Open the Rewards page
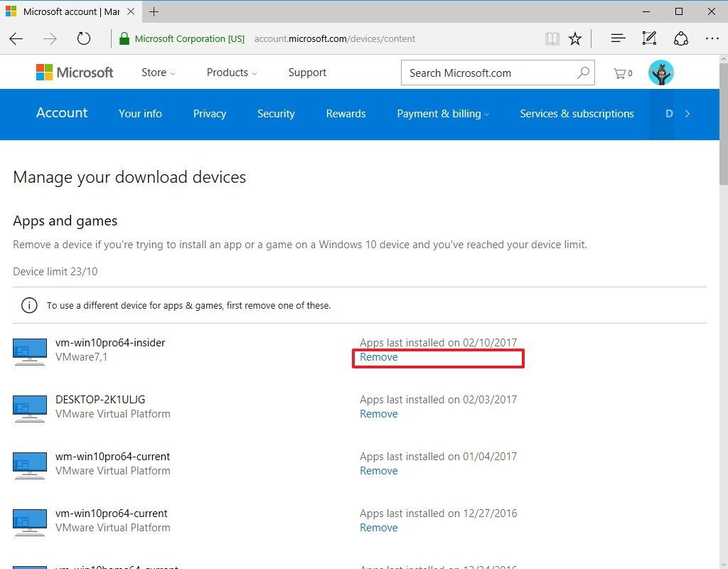Screen dimensions: 728x569 [x=346, y=114]
